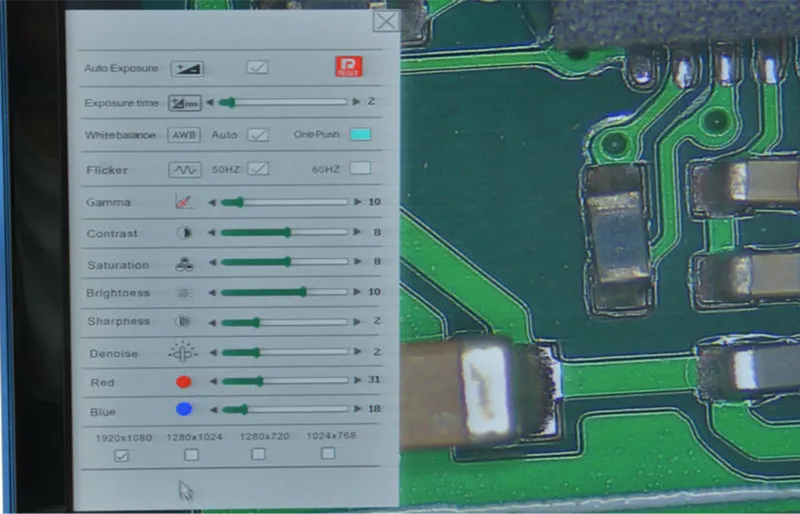Increase Blue value with right arrow
Viewport: 800px width, 514px height.
point(358,409)
